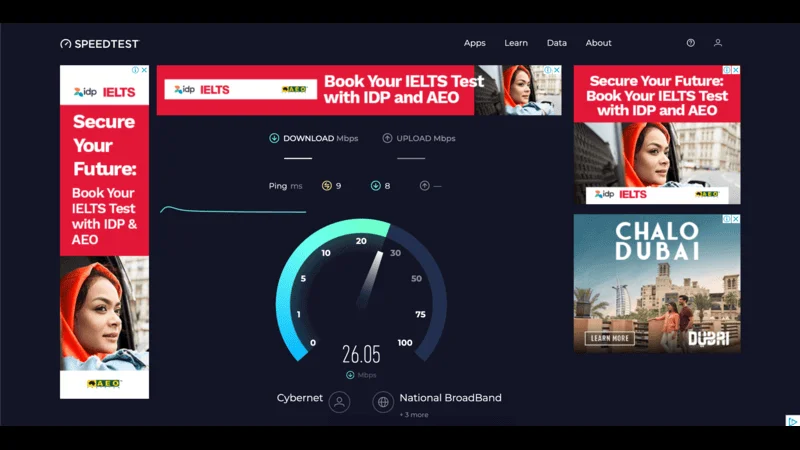Click the left Secure Your Future IELTS ad

coord(104,232)
